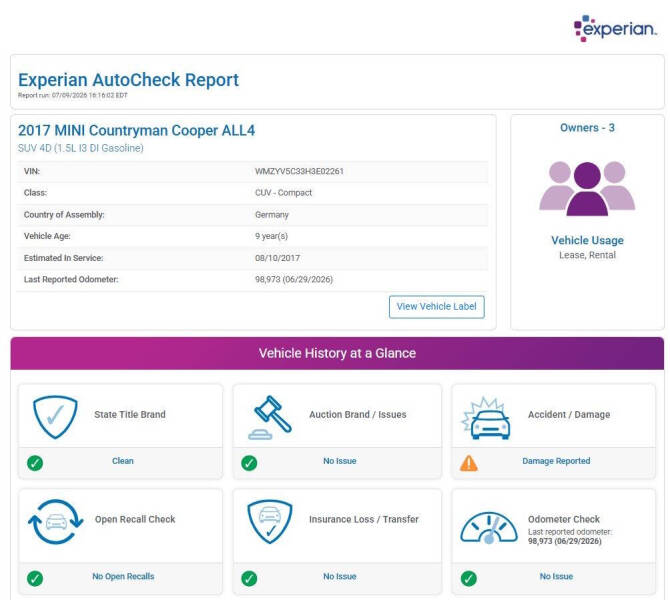Click the Open Recall Check label

coord(135,519)
